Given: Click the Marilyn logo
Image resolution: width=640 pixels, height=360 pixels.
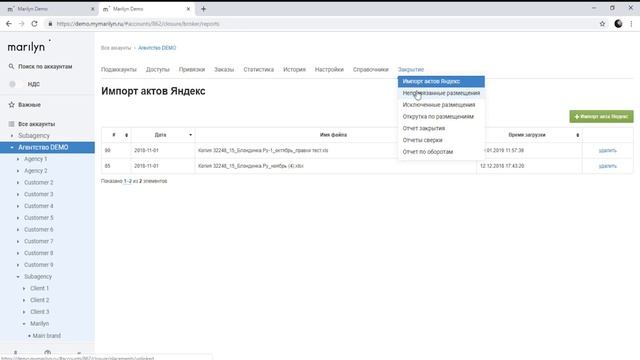Looking at the screenshot, I should (x=29, y=47).
